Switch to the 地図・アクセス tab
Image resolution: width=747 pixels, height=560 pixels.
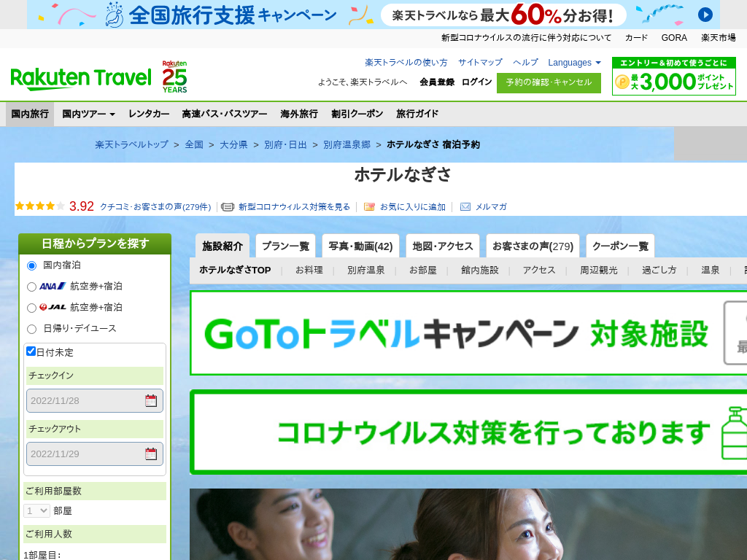tap(443, 246)
